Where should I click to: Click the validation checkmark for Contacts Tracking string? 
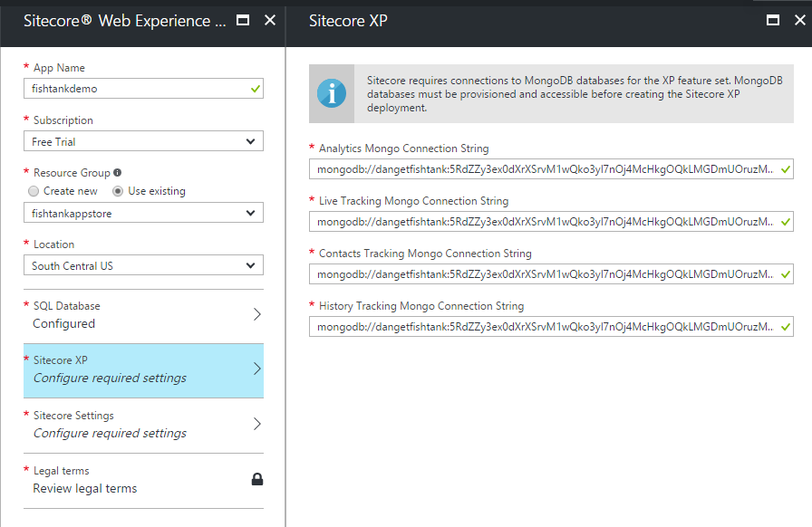coord(786,274)
